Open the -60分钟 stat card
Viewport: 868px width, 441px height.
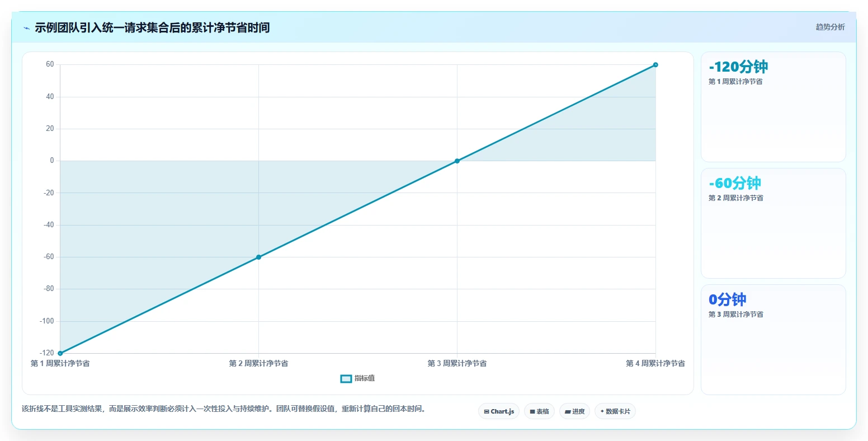click(773, 223)
